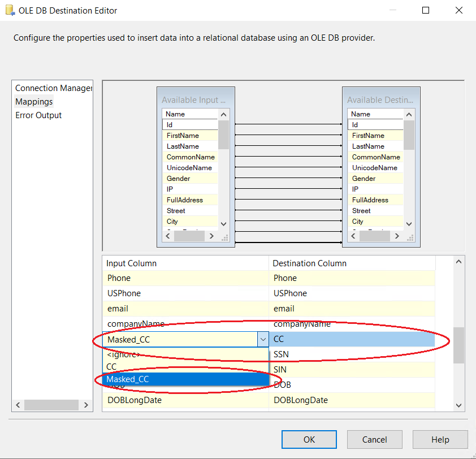Viewport: 476px width, 459px height.
Task: Select the Mappings page
Action: point(34,102)
